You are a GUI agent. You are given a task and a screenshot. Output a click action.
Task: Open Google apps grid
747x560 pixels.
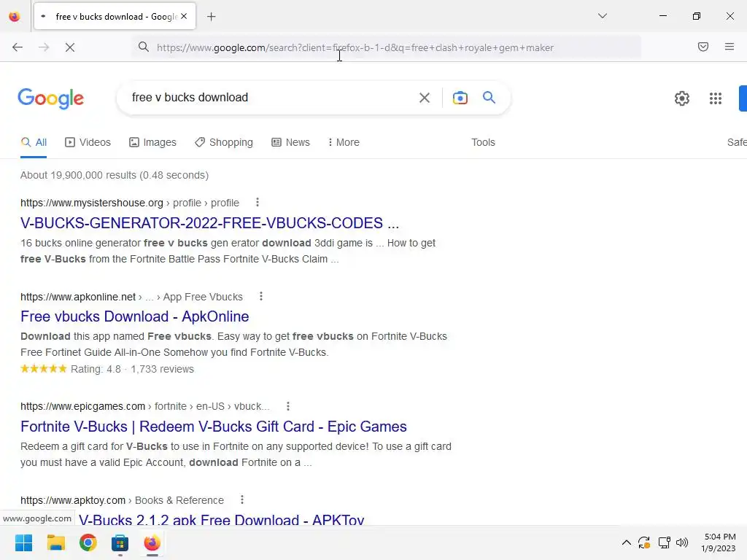click(x=716, y=98)
